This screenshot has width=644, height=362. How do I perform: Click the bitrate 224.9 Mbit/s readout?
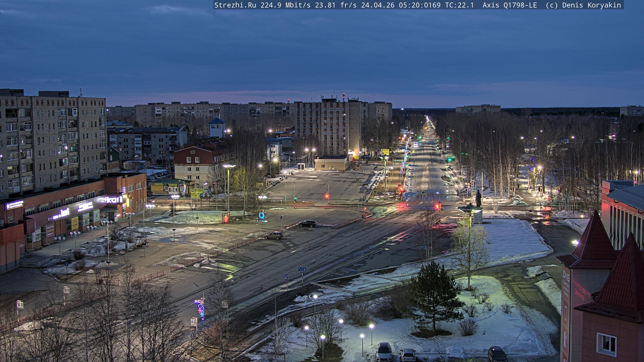285,5
